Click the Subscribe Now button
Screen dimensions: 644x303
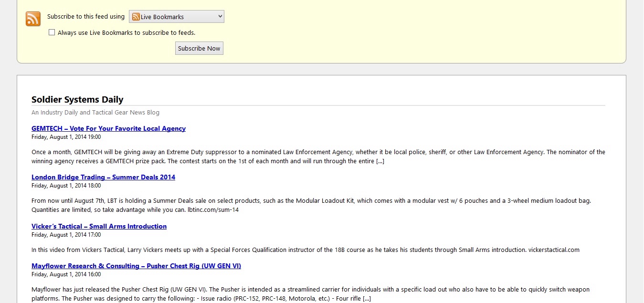click(199, 48)
